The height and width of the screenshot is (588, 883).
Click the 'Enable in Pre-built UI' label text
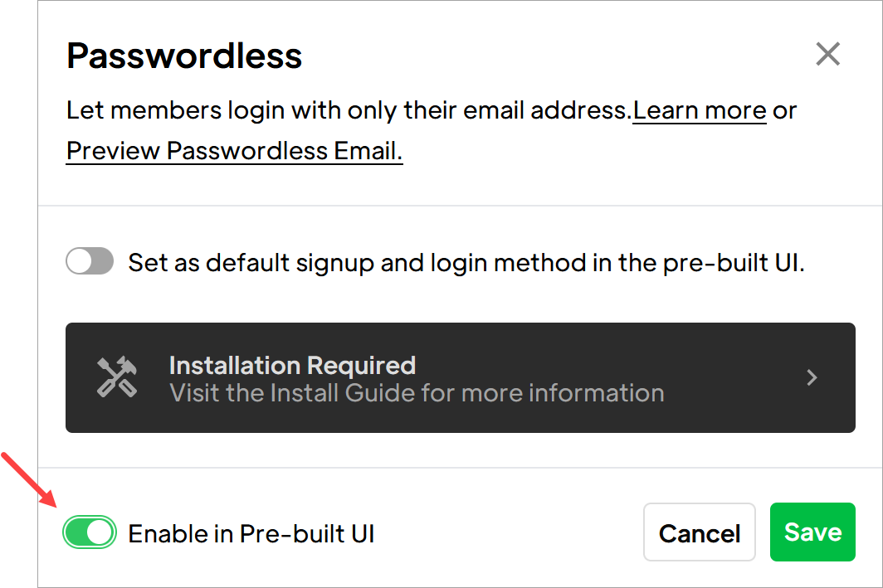(251, 533)
